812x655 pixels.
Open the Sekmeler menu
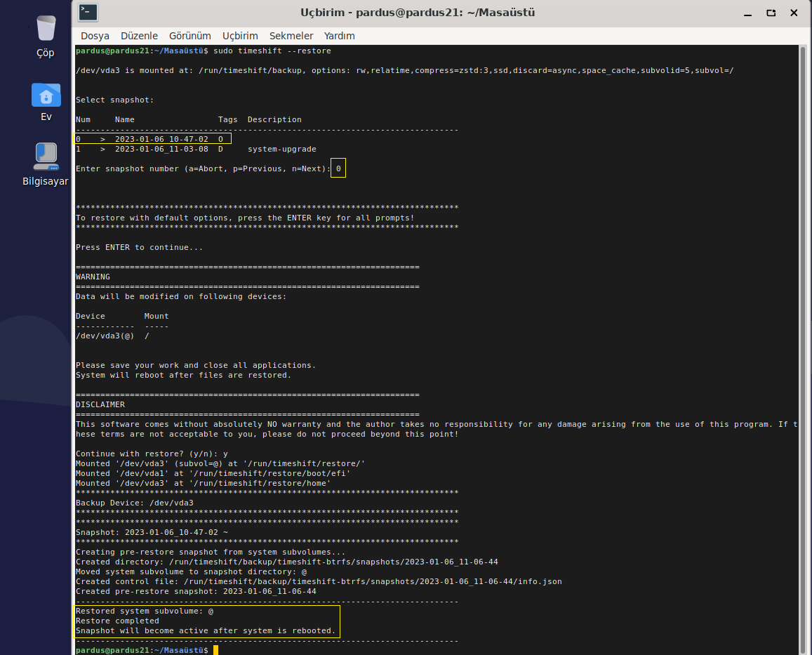pos(291,36)
